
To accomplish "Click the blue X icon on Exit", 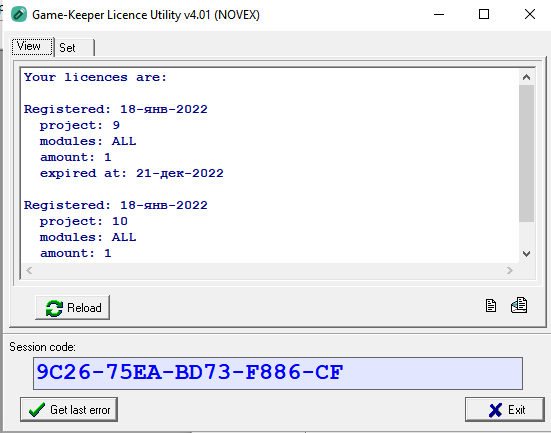I will click(495, 410).
